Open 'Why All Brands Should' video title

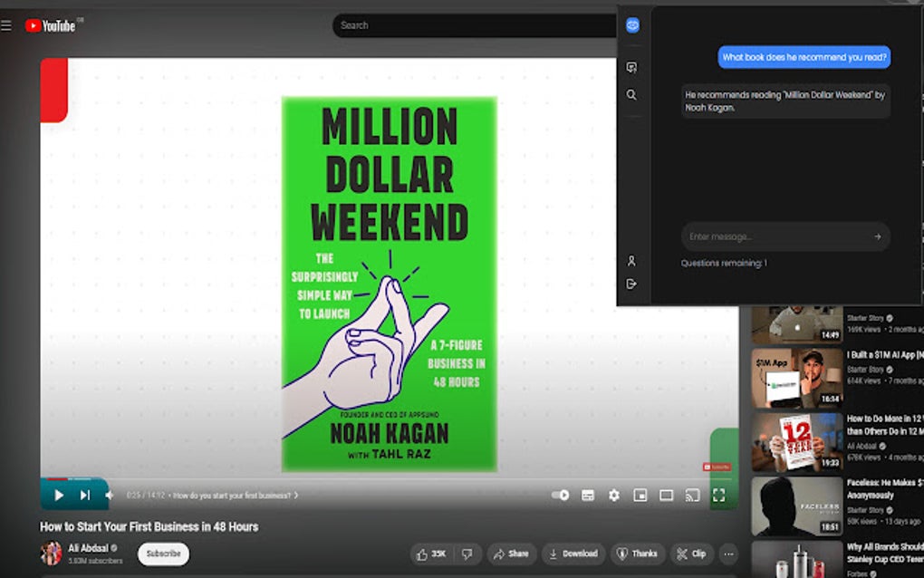tap(885, 553)
